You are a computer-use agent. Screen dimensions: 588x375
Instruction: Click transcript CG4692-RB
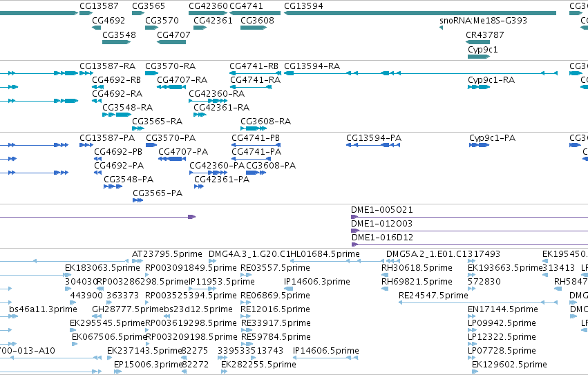(x=98, y=87)
